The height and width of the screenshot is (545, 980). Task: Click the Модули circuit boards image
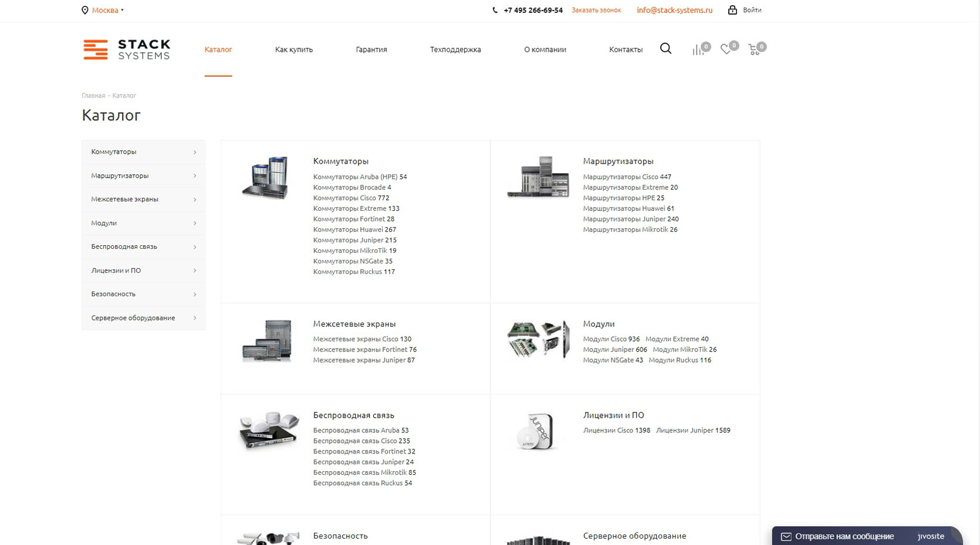pyautogui.click(x=538, y=339)
